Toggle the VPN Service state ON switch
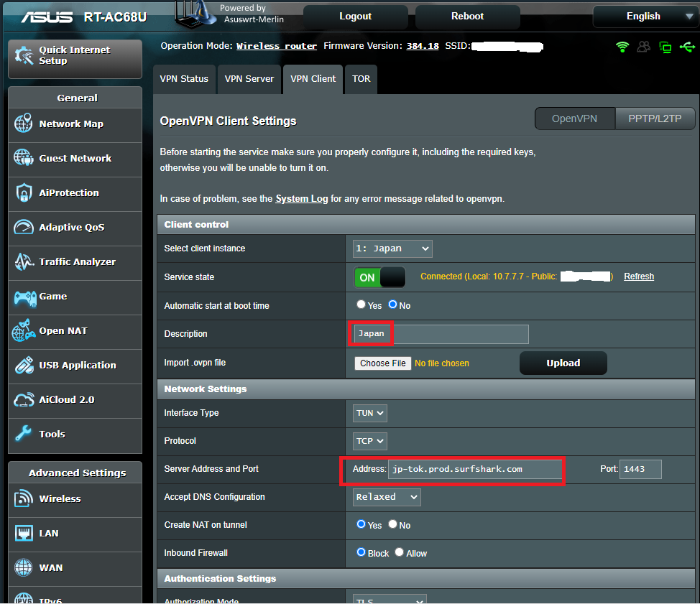Image resolution: width=700 pixels, height=604 pixels. (379, 277)
